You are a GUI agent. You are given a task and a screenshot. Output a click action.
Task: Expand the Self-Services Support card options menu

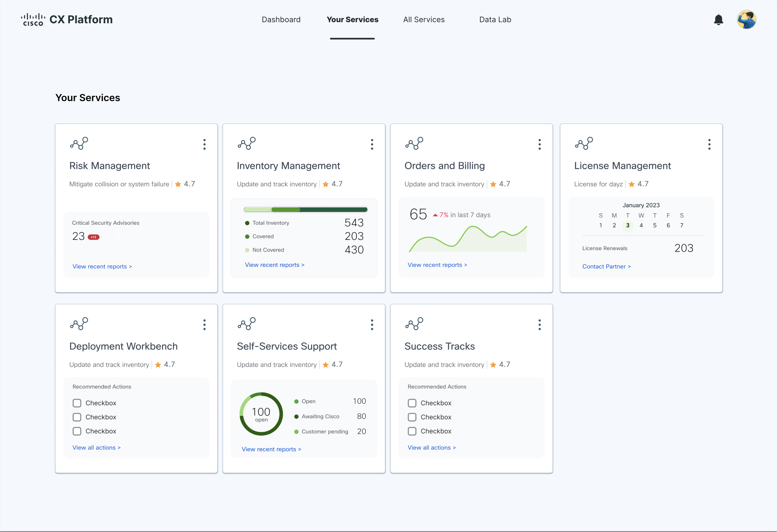tap(372, 325)
